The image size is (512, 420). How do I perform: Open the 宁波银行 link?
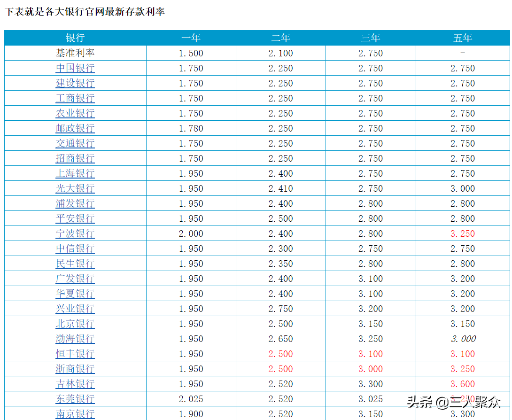coord(75,233)
